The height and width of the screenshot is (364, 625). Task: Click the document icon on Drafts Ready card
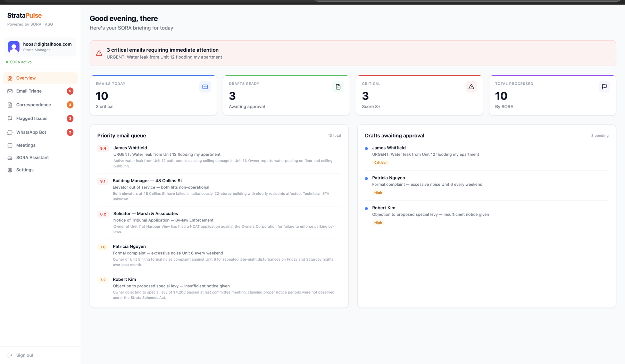[338, 87]
